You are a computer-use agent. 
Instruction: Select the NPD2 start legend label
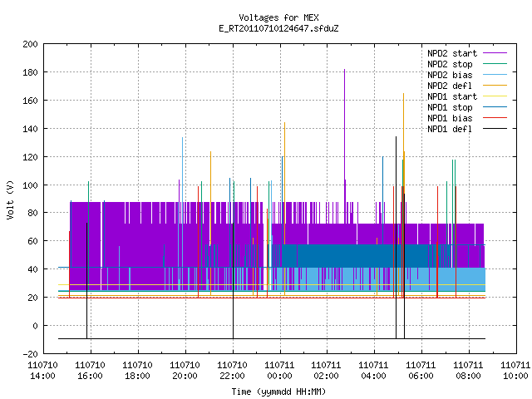pos(452,53)
